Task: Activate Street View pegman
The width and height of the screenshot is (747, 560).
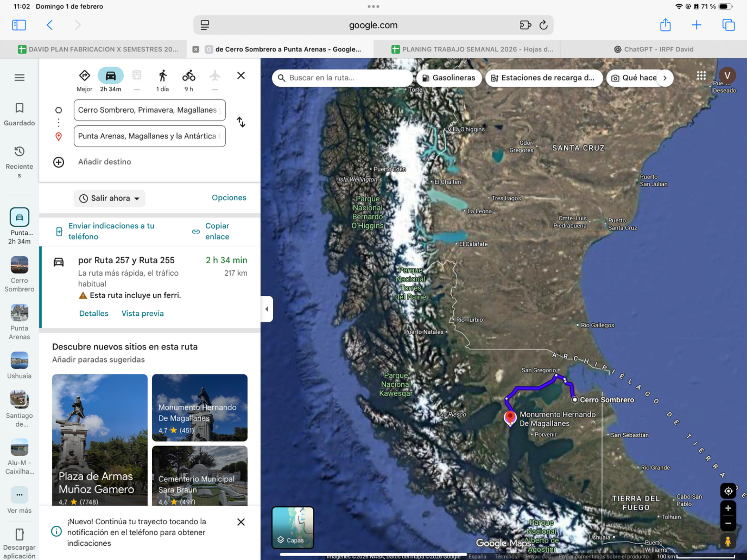Action: coord(728,541)
